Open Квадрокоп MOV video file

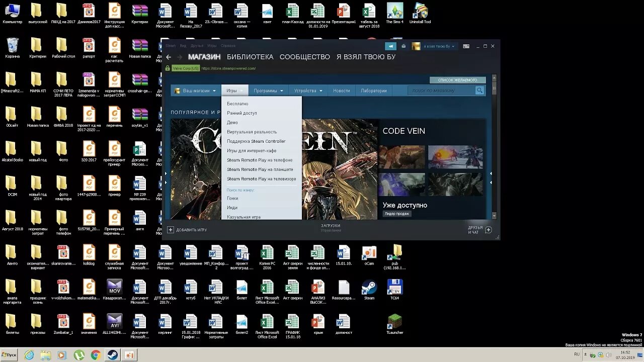pos(114,290)
